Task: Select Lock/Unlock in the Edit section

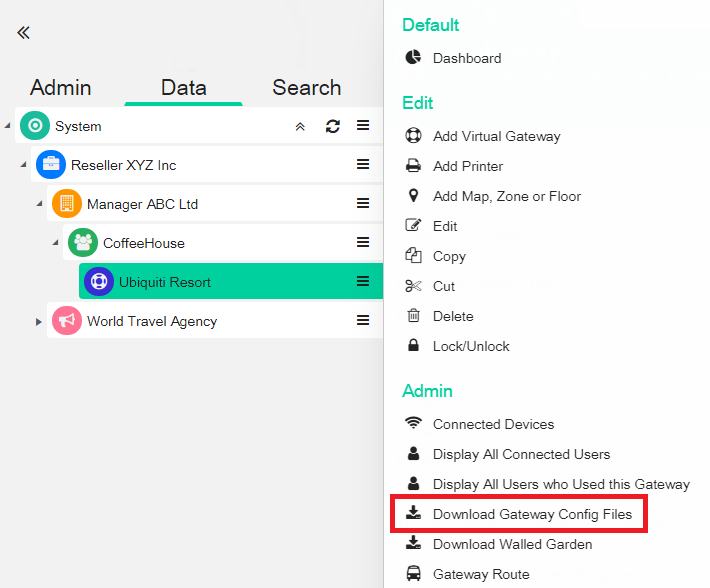Action: (471, 346)
